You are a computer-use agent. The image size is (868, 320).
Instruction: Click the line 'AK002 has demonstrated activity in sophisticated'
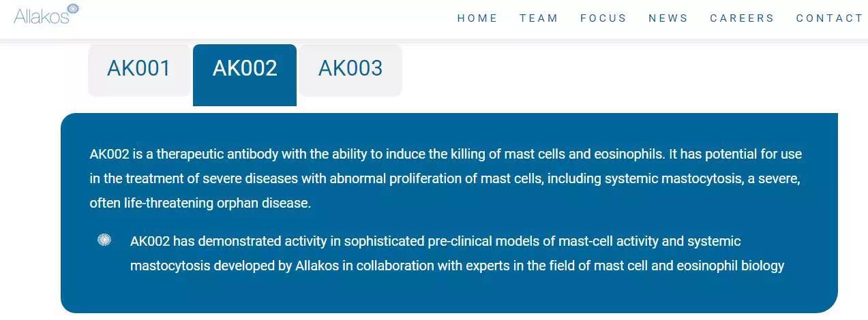[x=436, y=241]
